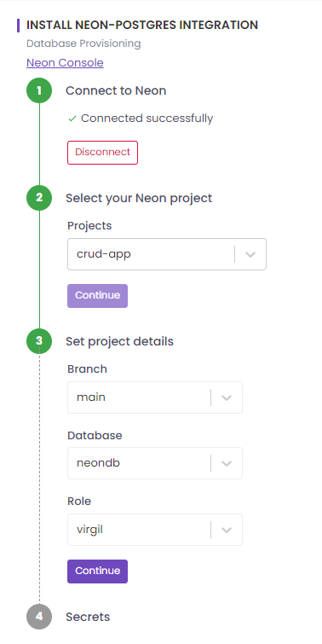
Task: Open the Branch dropdown showing main
Action: [x=155, y=397]
